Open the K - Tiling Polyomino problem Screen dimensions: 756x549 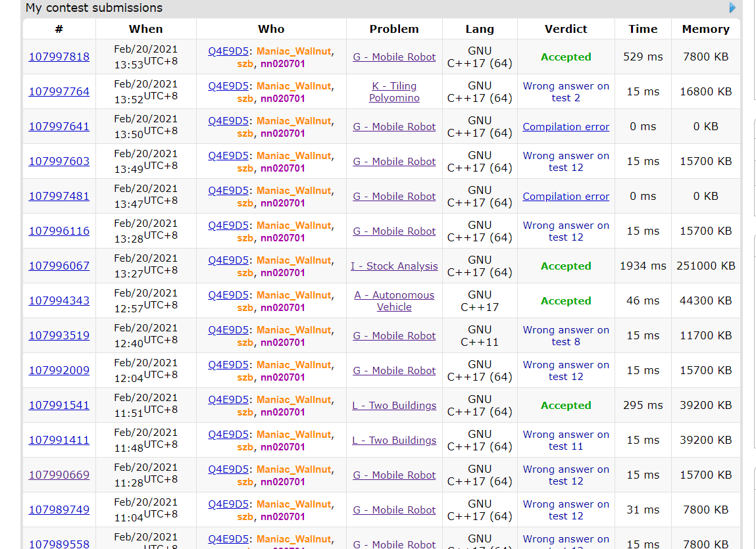point(394,91)
